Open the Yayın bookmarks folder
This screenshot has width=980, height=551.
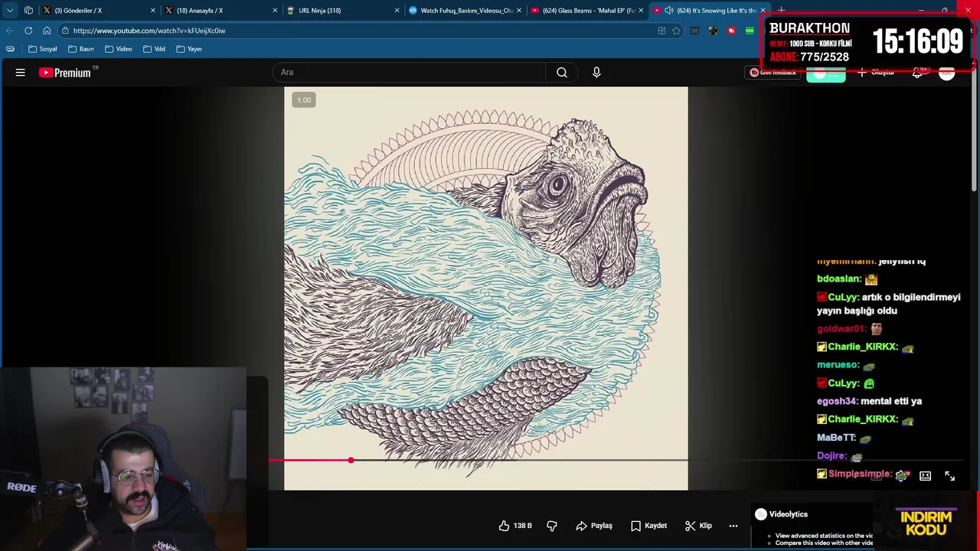[x=189, y=49]
